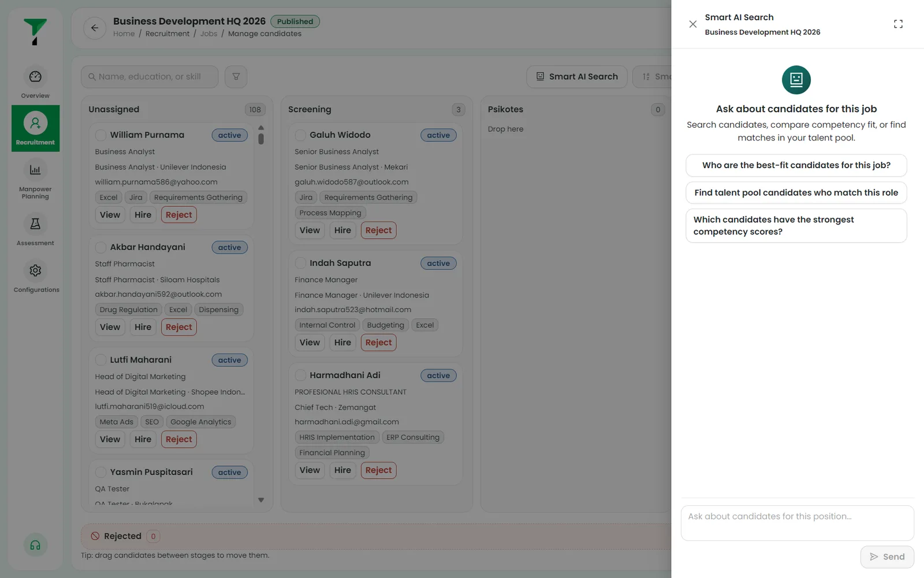Click the app logo at top left

35,31
